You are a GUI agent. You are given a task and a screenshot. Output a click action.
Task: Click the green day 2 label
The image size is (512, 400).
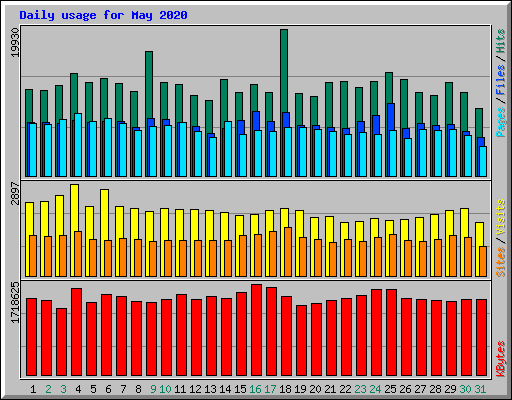[48, 389]
